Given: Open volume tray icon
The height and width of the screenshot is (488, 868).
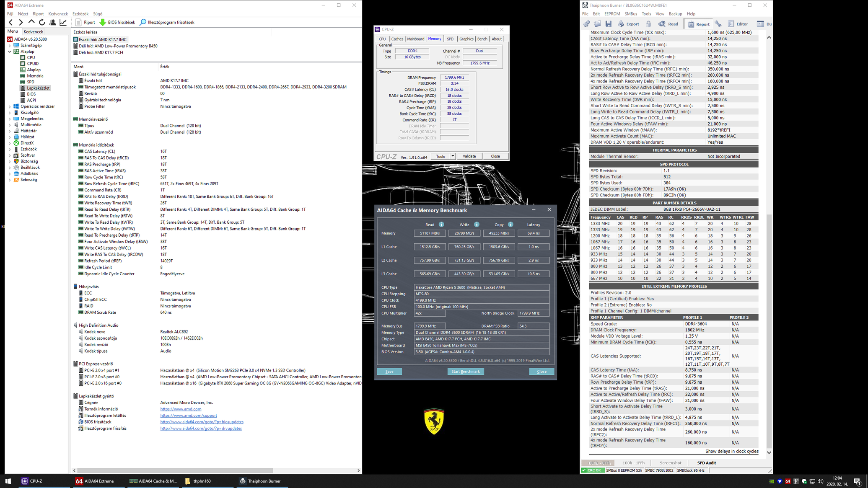Looking at the screenshot, I should click(x=820, y=481).
